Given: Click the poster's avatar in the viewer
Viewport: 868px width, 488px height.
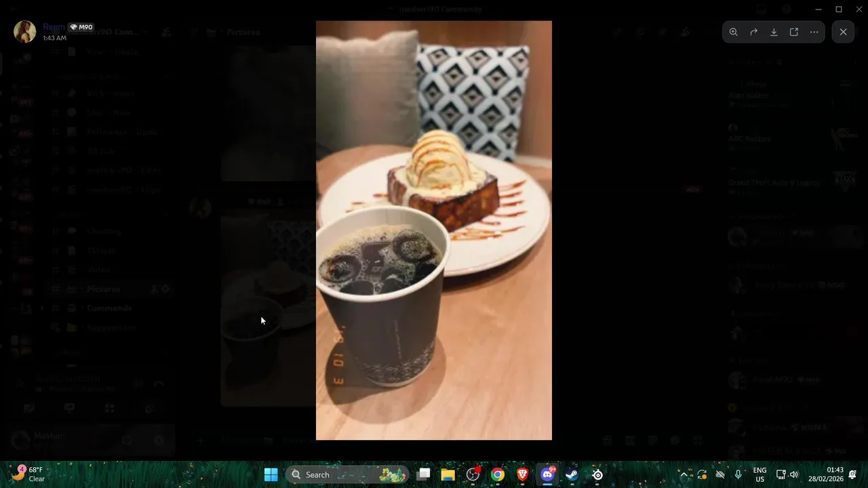Looking at the screenshot, I should (25, 32).
